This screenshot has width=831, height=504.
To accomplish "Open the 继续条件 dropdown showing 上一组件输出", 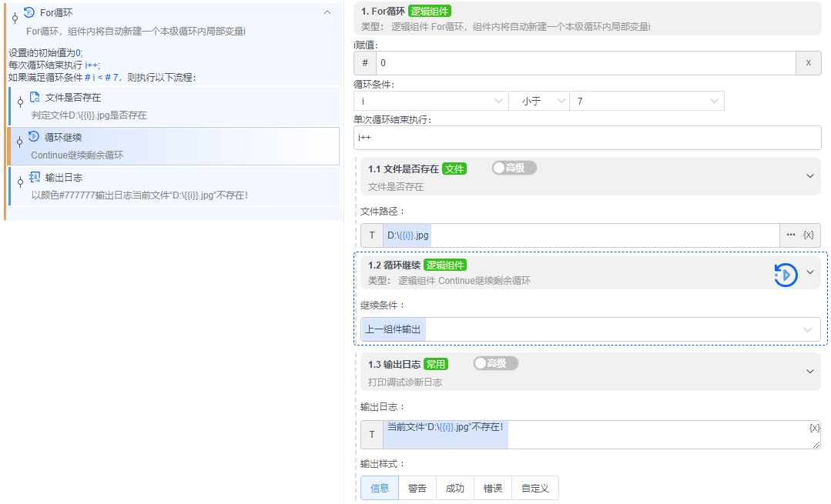I will coord(589,329).
